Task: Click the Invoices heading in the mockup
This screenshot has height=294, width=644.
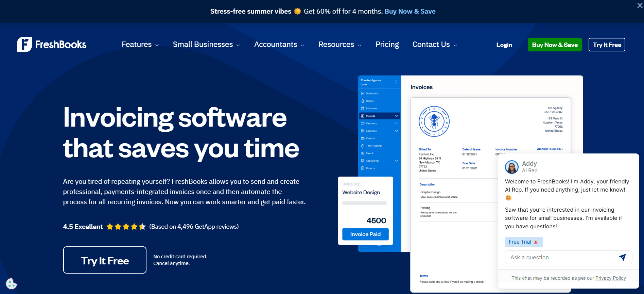Action: (421, 87)
